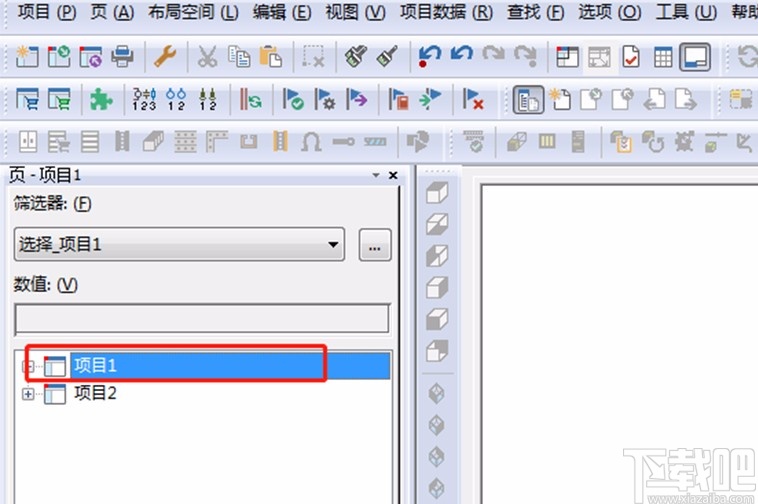Click the first diamond isometric view icon

437,393
